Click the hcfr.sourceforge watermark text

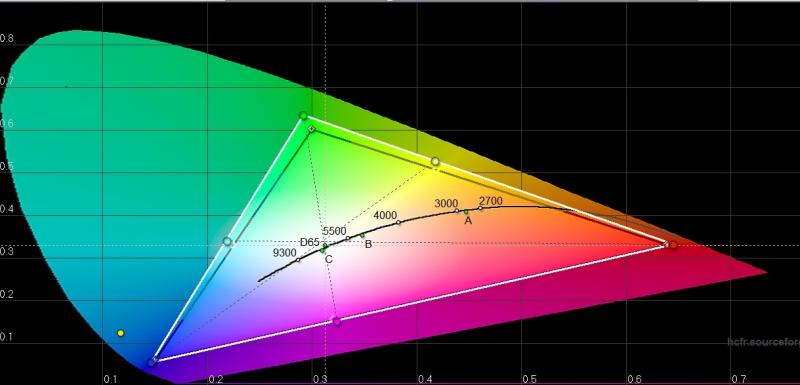tap(764, 342)
